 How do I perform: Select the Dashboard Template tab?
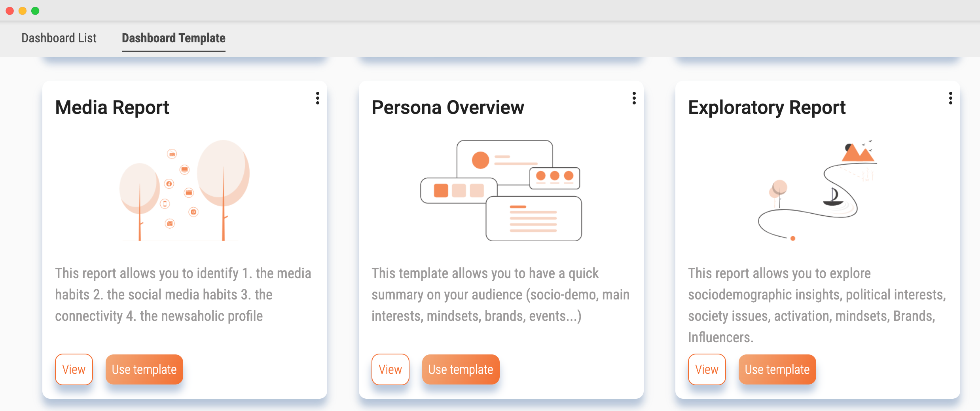tap(173, 38)
